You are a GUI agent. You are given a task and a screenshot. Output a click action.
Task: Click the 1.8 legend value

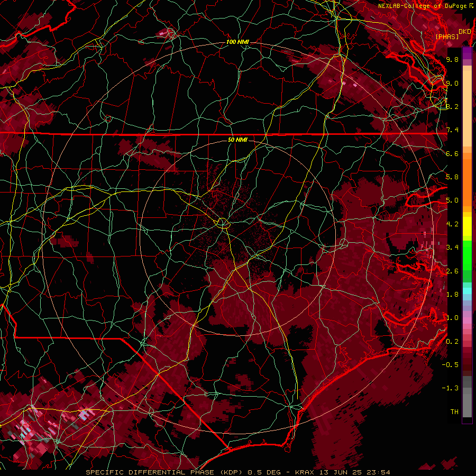[452, 295]
